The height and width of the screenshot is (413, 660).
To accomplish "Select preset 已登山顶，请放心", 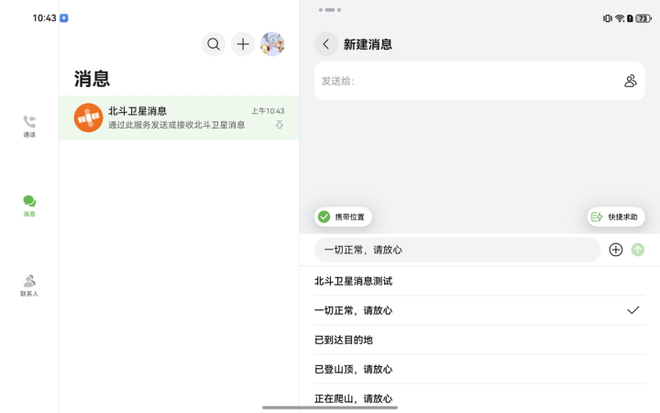I will pyautogui.click(x=479, y=369).
